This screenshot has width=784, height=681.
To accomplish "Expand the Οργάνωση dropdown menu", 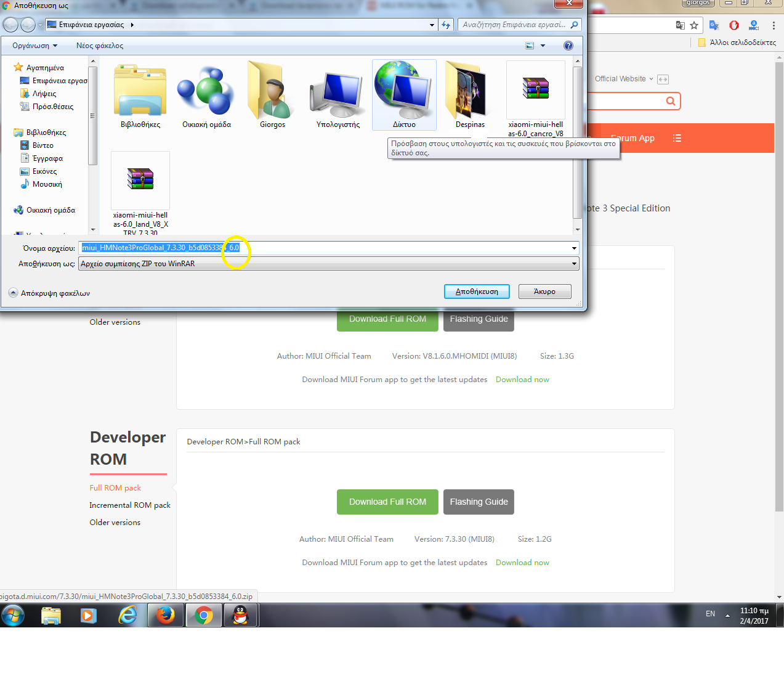I will [34, 46].
